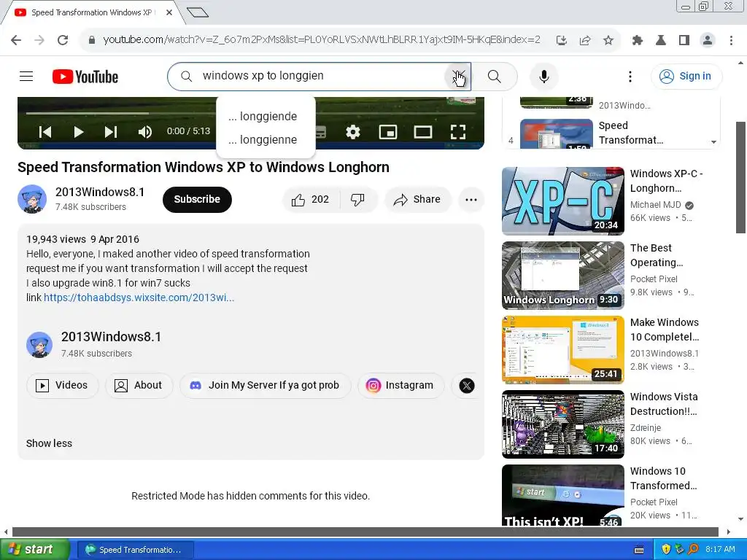Switch to miniplayer
The image size is (747, 560).
(x=388, y=131)
